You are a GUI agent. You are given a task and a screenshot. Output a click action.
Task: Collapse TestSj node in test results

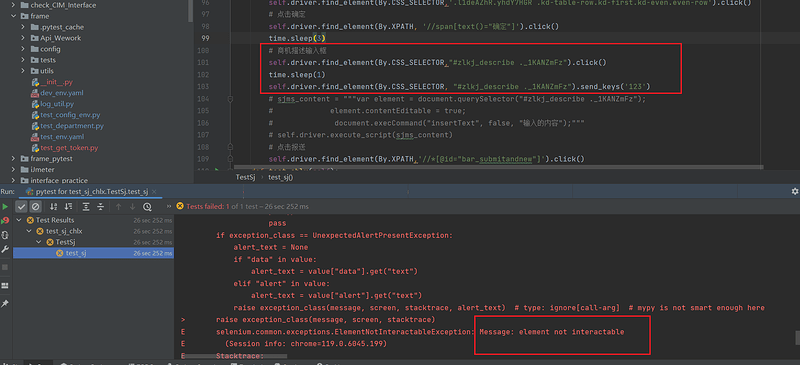[40, 242]
